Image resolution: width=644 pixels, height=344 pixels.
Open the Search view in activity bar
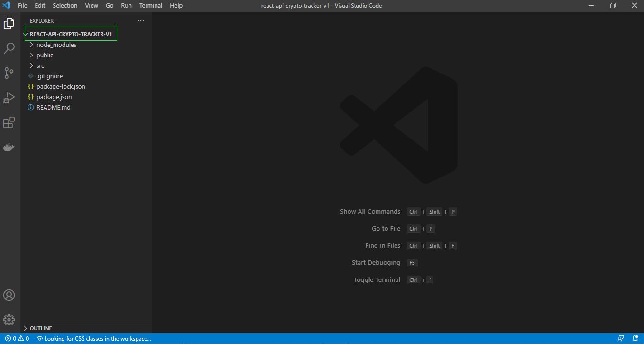coord(9,48)
